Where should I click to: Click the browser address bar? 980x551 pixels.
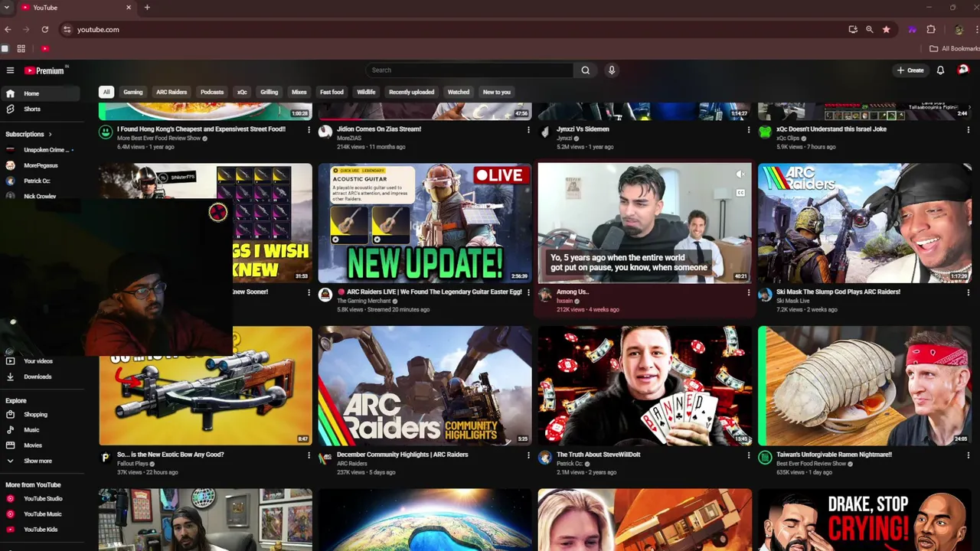[452, 29]
